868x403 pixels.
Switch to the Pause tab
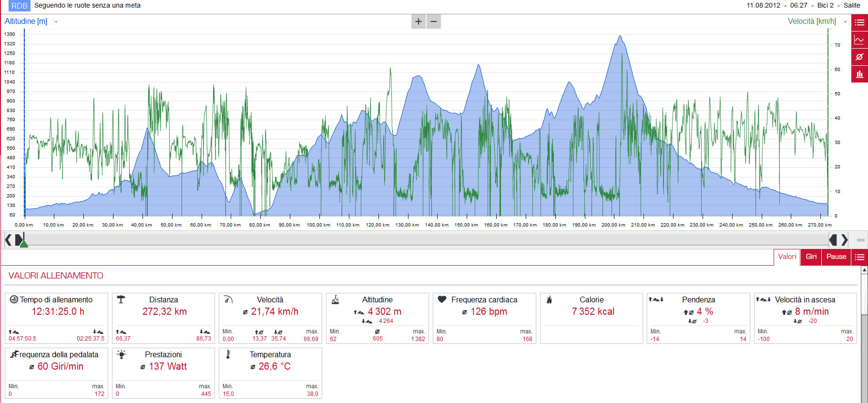(836, 257)
